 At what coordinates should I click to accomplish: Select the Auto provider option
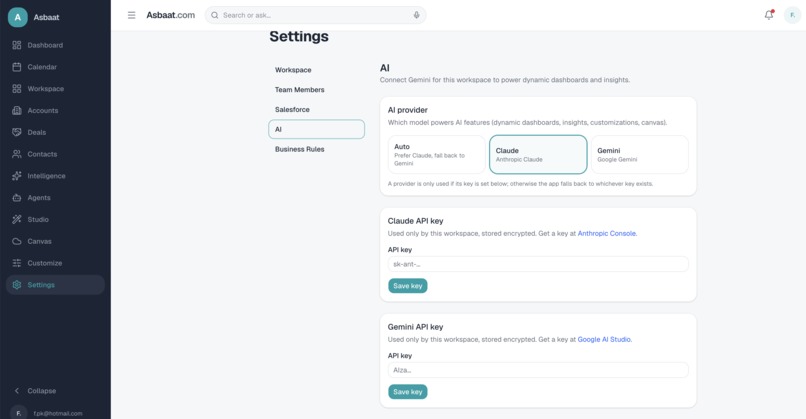(436, 155)
